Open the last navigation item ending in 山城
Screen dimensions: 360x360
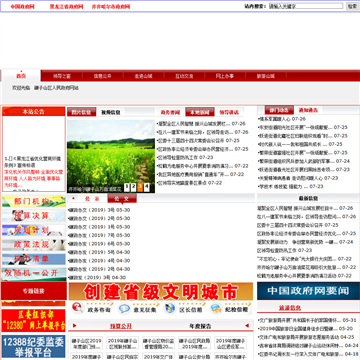pos(266,76)
